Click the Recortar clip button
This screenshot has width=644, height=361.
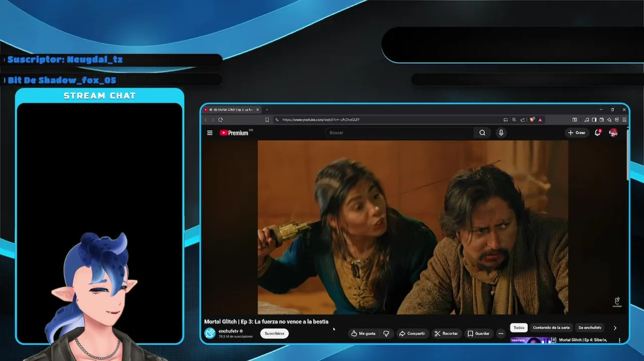pyautogui.click(x=446, y=333)
